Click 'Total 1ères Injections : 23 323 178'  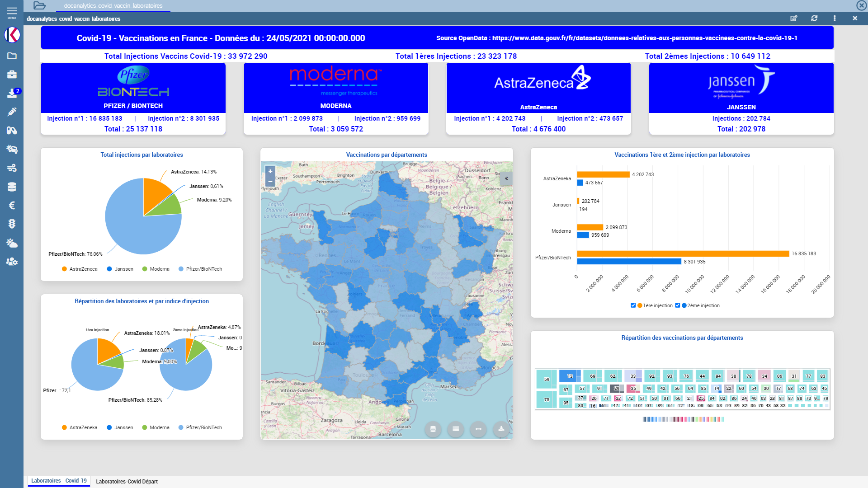[x=456, y=56]
